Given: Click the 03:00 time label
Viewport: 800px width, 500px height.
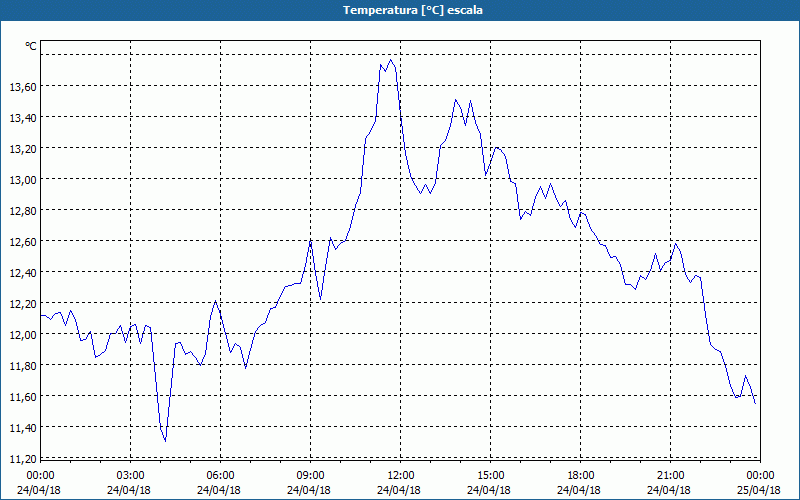Looking at the screenshot, I should (x=131, y=476).
